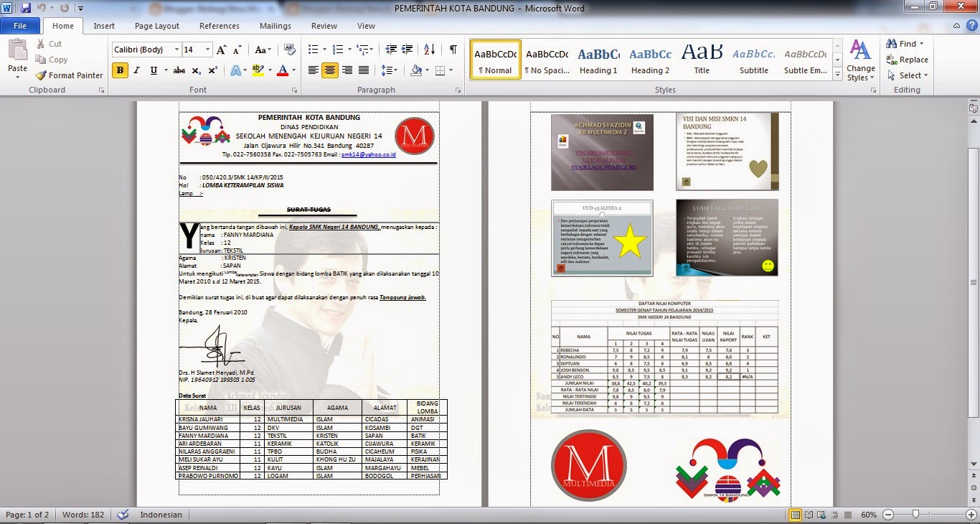Screen dimensions: 980x524
Task: Switch to the Page Layout tab
Action: click(157, 26)
